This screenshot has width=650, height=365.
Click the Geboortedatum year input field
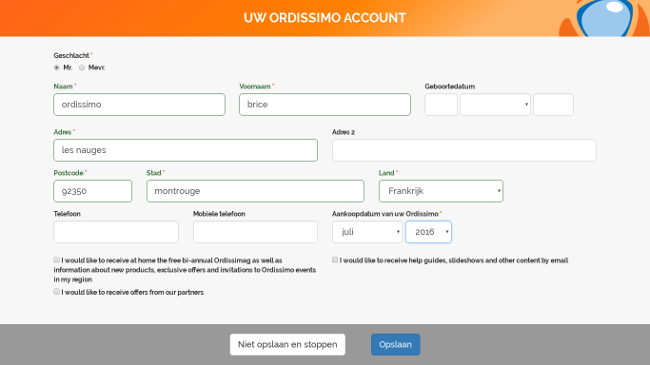tap(553, 105)
